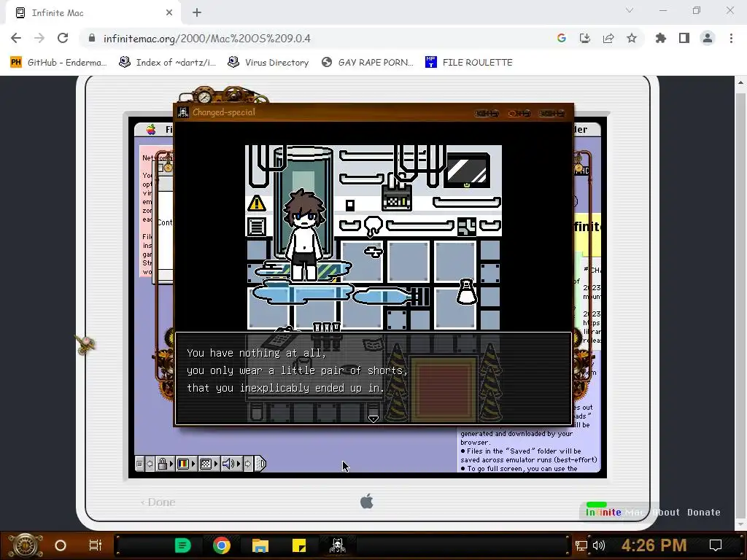Click the 4:26 PM taskbar clock

[x=654, y=545]
